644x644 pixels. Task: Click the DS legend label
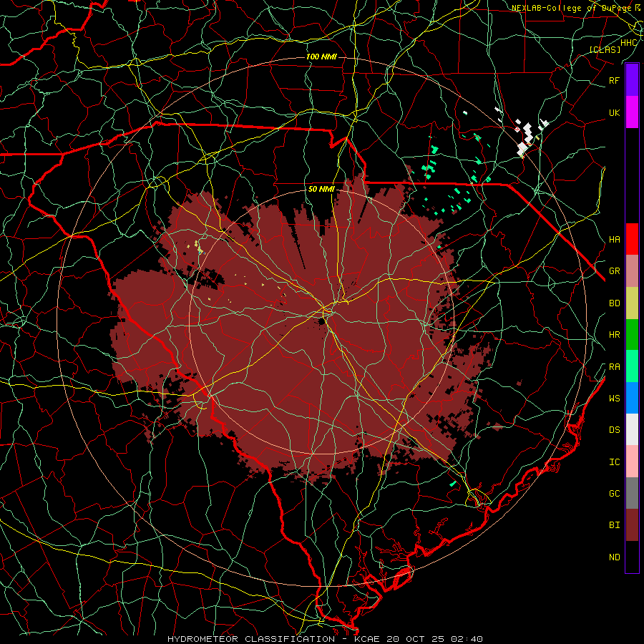click(x=614, y=430)
